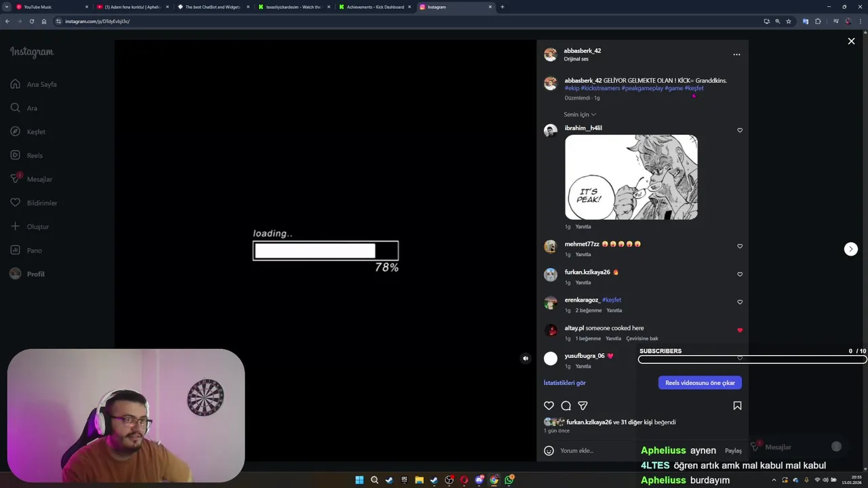Open WhatsApp from taskbar
The width and height of the screenshot is (868, 488).
click(509, 480)
